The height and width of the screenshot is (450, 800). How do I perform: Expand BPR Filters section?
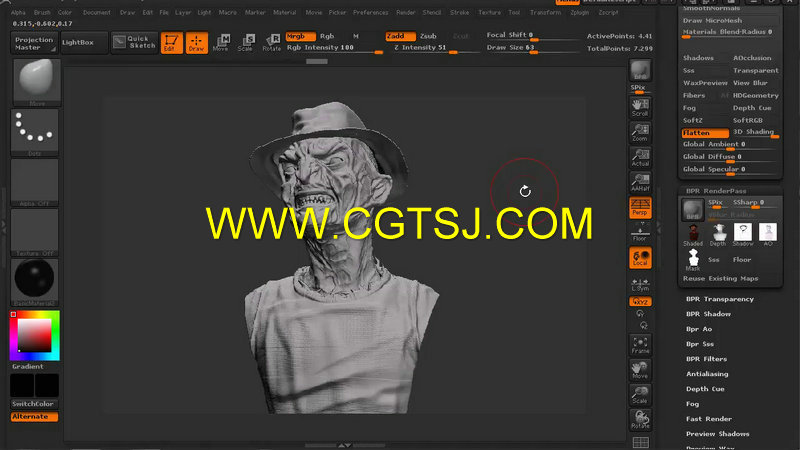point(706,359)
